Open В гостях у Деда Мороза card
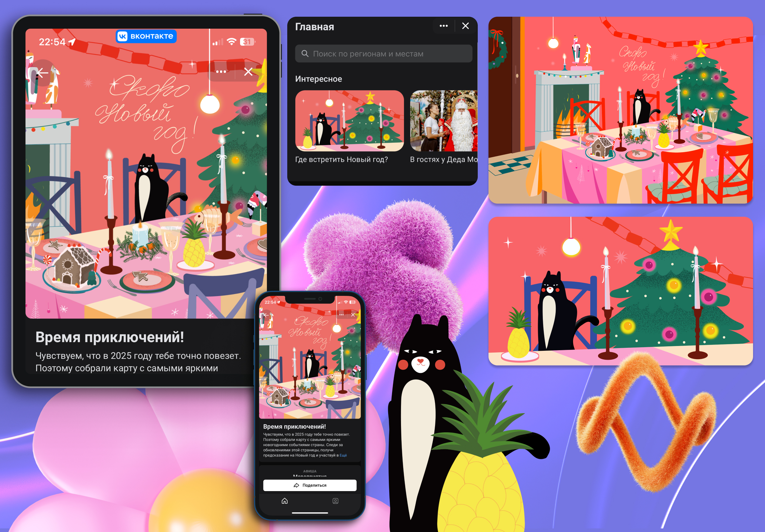 click(x=443, y=121)
